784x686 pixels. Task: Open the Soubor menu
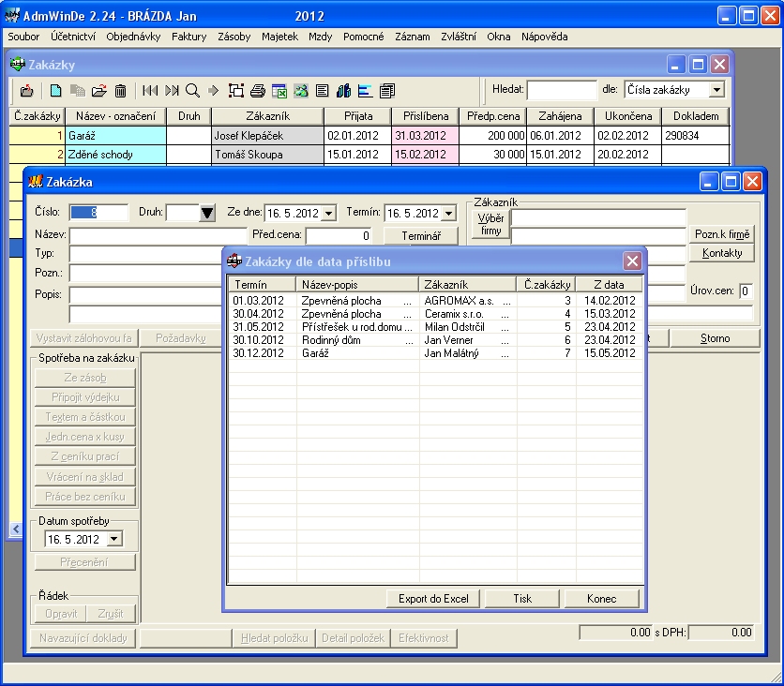point(23,37)
